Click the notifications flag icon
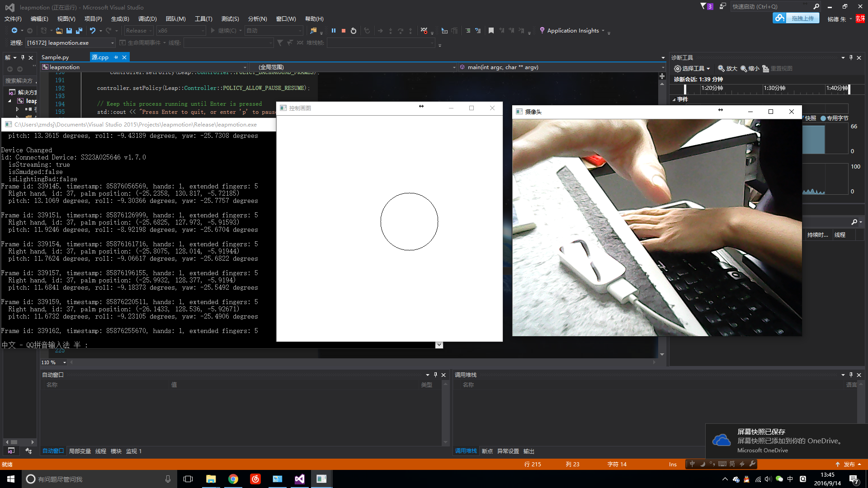 point(703,6)
